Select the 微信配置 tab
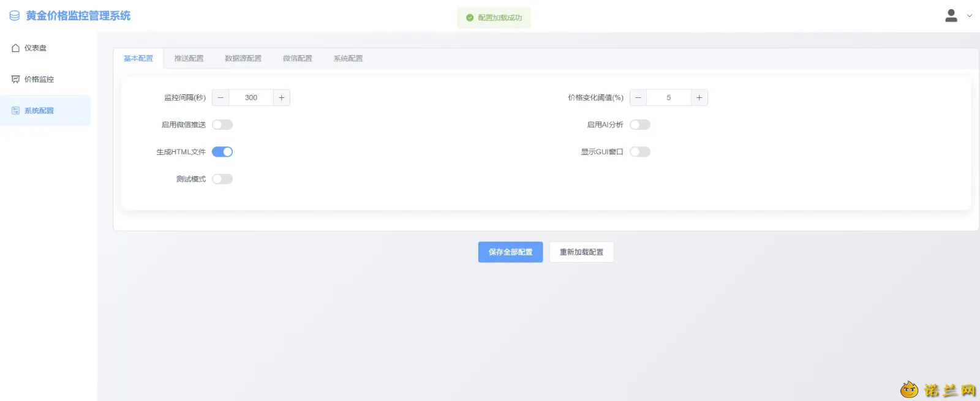Viewport: 980px width, 401px height. click(x=298, y=59)
